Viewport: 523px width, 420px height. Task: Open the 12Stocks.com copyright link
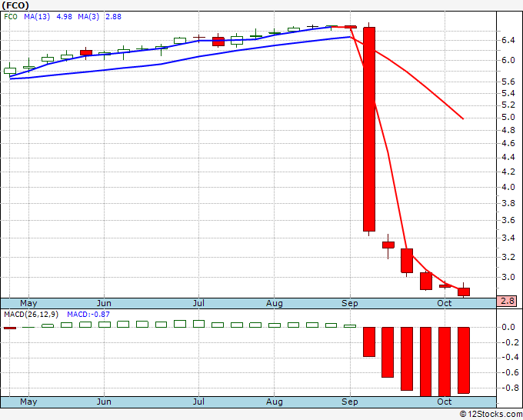pyautogui.click(x=491, y=414)
